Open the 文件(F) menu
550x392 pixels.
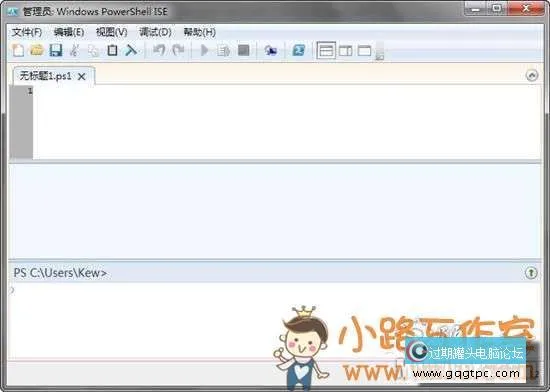(x=27, y=33)
